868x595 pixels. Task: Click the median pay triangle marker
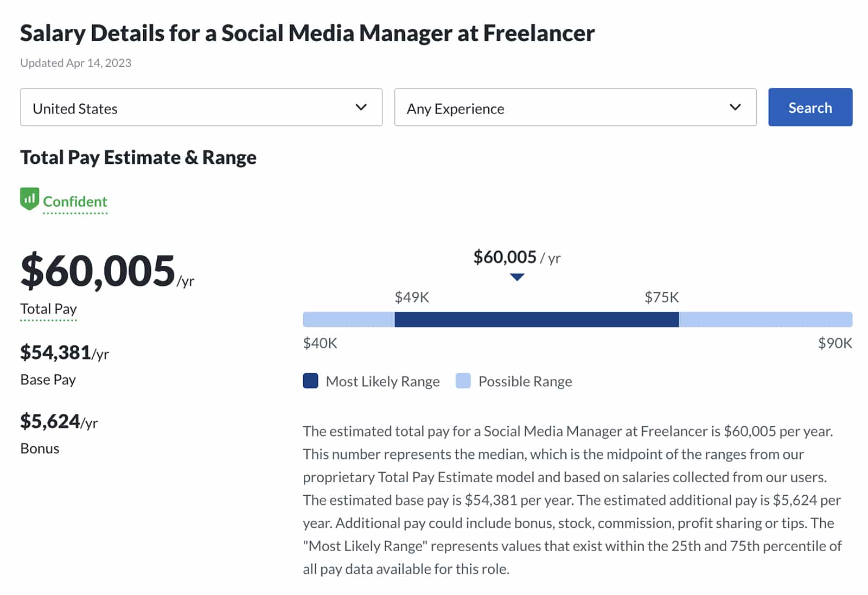coord(517,277)
